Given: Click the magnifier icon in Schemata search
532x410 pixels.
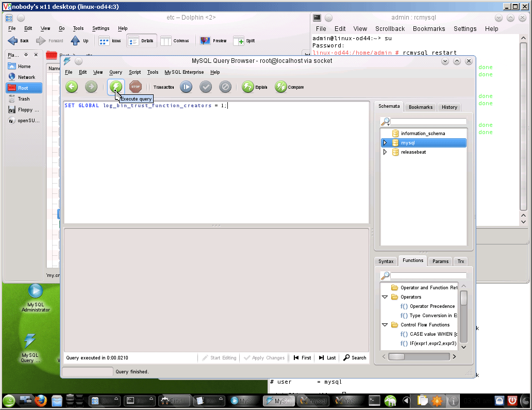Looking at the screenshot, I should click(x=386, y=121).
